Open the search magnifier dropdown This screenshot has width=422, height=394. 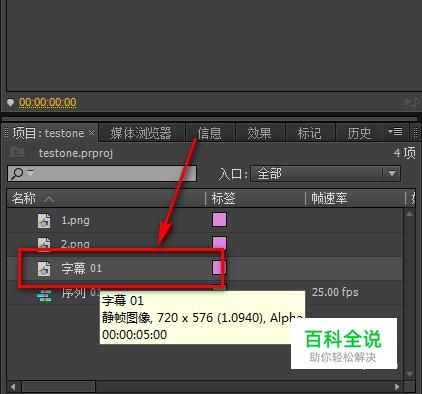[22, 173]
